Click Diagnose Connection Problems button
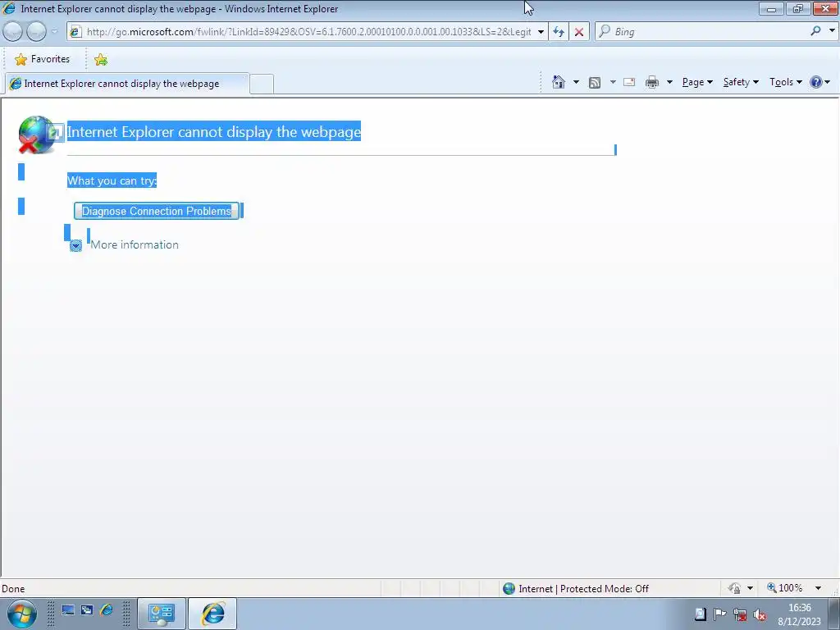 157,211
